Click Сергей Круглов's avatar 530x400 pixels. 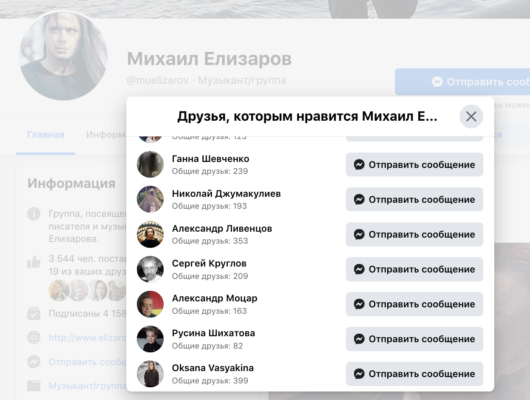(150, 269)
